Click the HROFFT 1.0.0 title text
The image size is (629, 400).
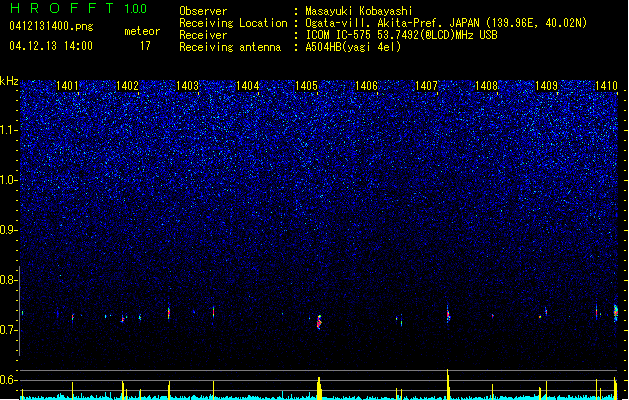pyautogui.click(x=79, y=8)
